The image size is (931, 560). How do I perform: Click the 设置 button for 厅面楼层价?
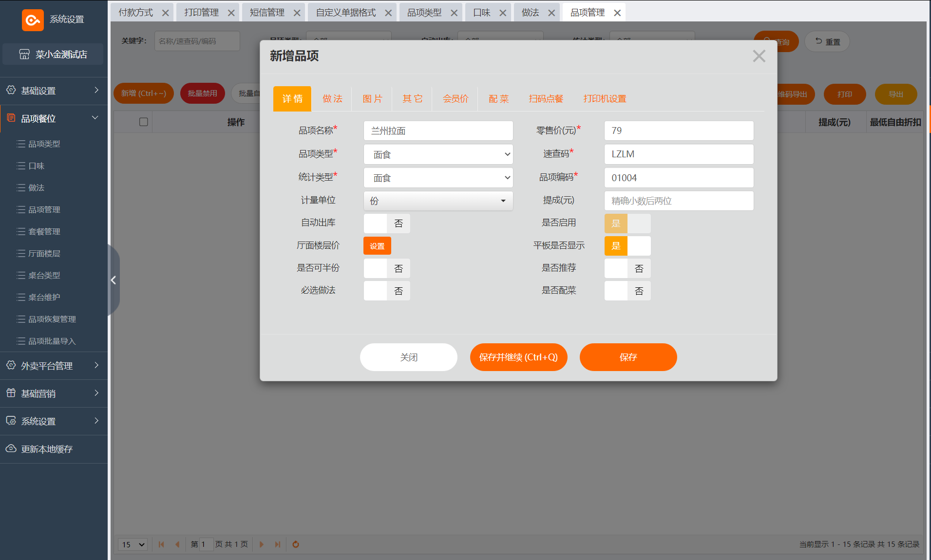(x=377, y=246)
